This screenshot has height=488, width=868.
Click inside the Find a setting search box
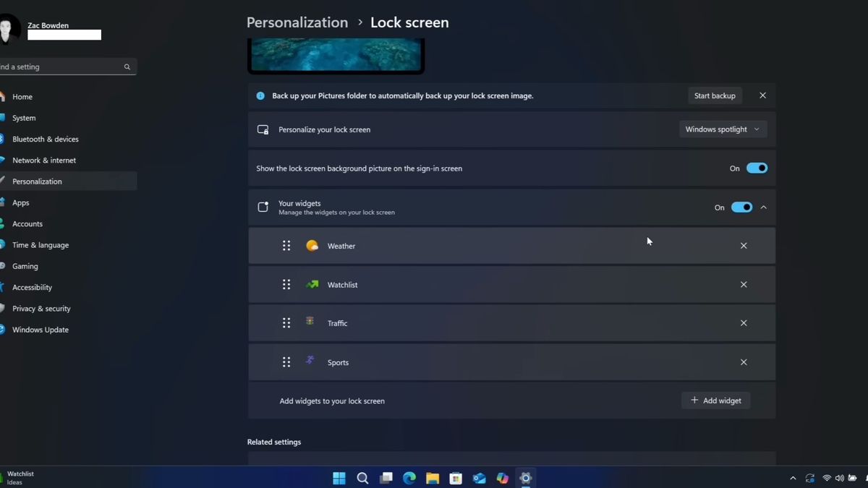65,66
